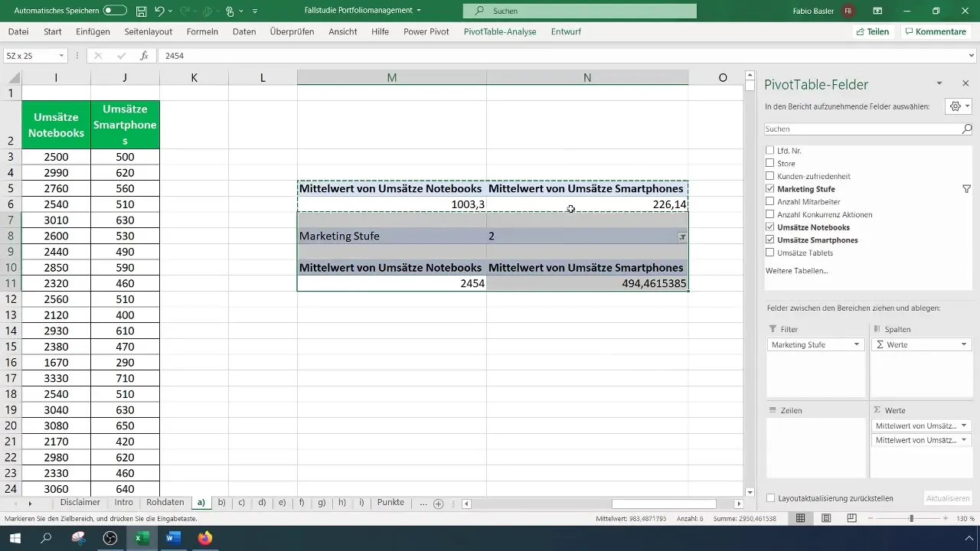Check the Store field checkbox

[770, 164]
